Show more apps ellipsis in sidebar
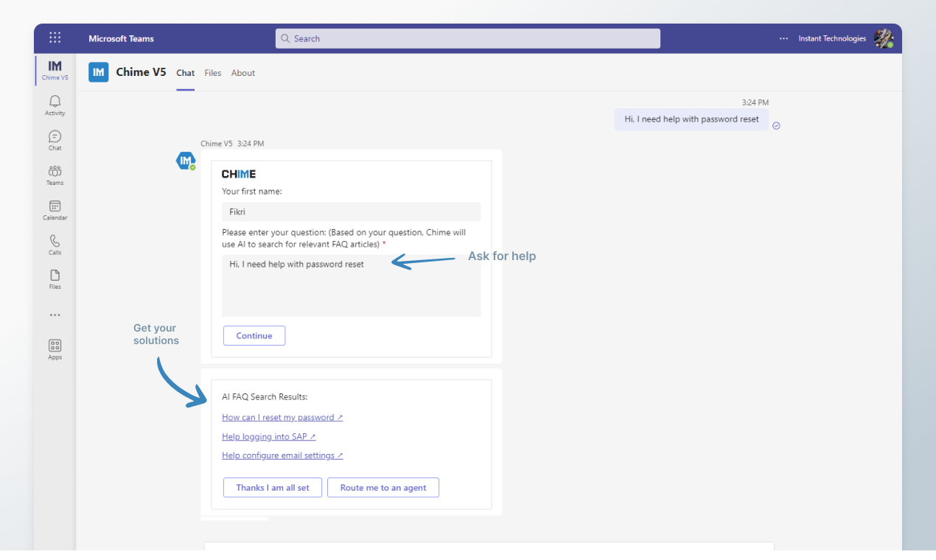 click(55, 315)
